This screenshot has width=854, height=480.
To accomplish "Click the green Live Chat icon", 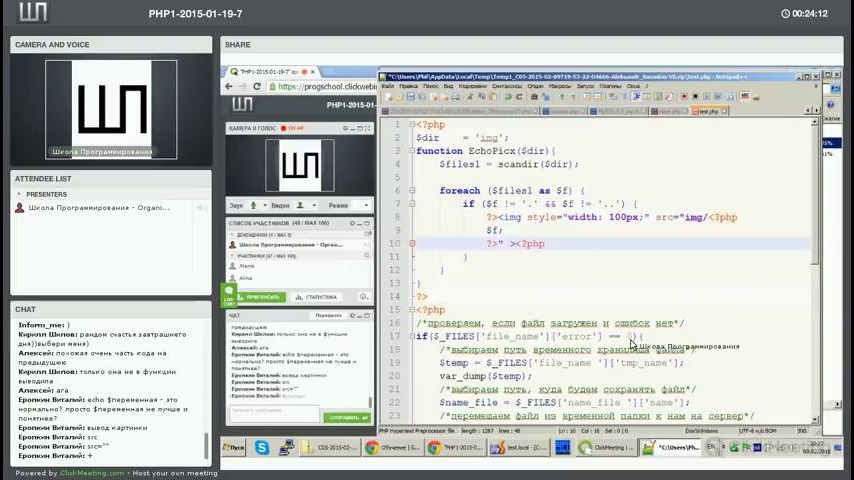I will (228, 295).
